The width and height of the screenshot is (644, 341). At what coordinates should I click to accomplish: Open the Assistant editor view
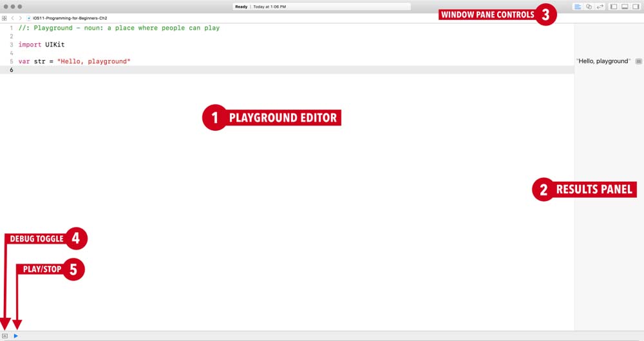[x=589, y=6]
